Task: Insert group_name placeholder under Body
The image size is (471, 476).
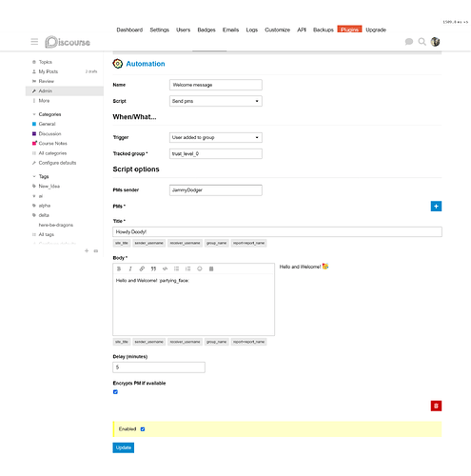Action: (217, 342)
